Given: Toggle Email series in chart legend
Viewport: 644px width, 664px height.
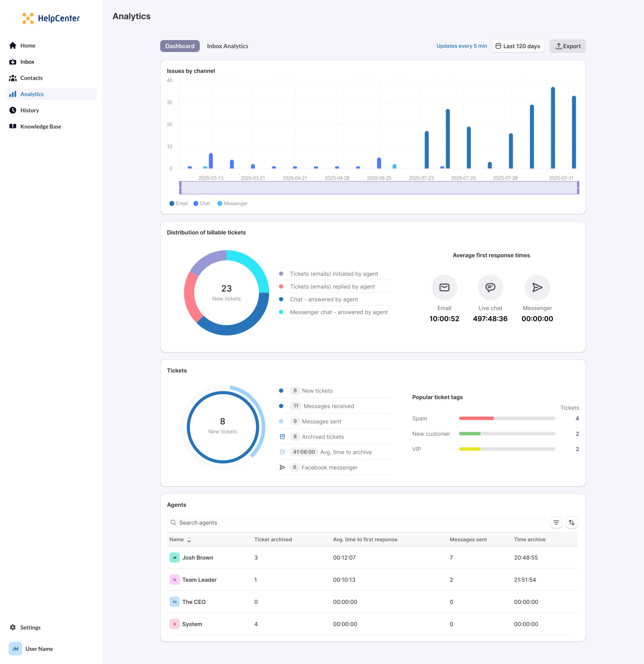Looking at the screenshot, I should (178, 204).
